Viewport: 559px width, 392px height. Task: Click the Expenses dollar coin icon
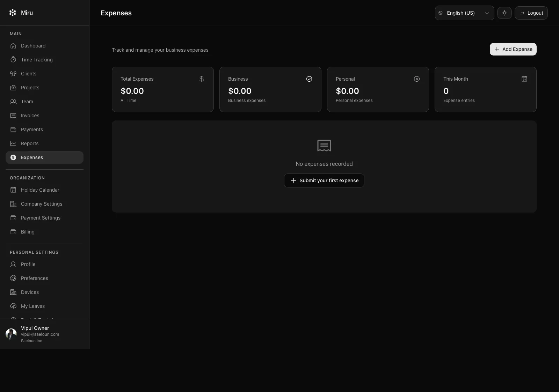coord(13,157)
